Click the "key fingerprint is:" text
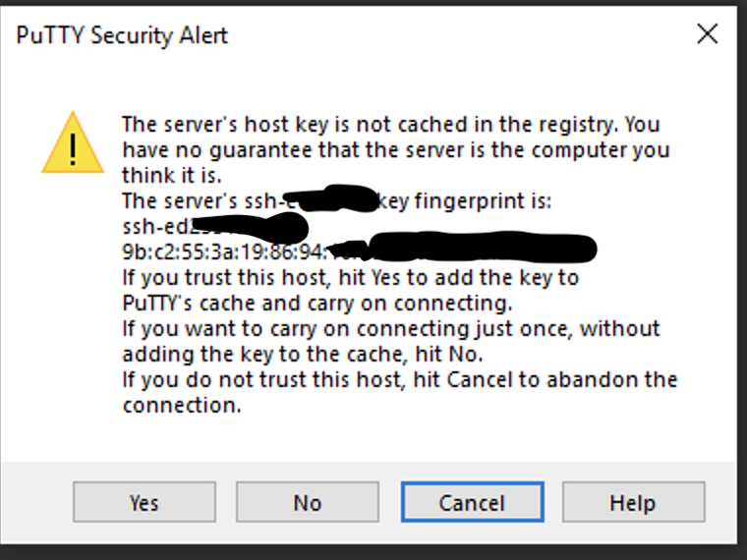The width and height of the screenshot is (747, 560). [x=468, y=201]
